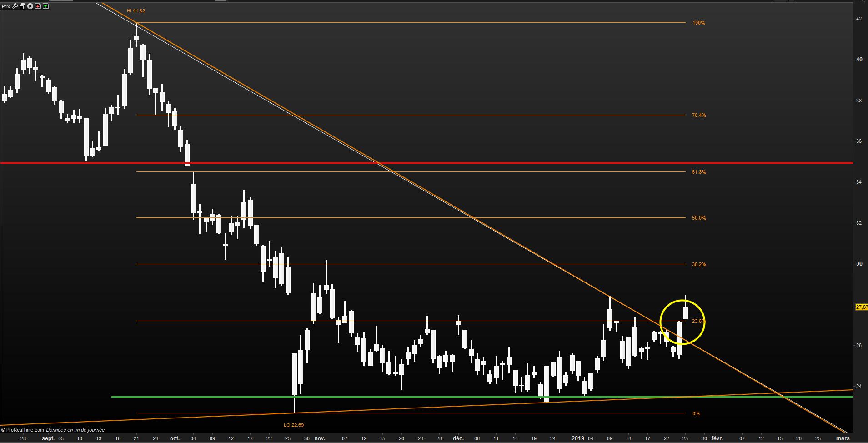Click the sept. month label on time axis
This screenshot has width=868, height=443.
pos(48,438)
